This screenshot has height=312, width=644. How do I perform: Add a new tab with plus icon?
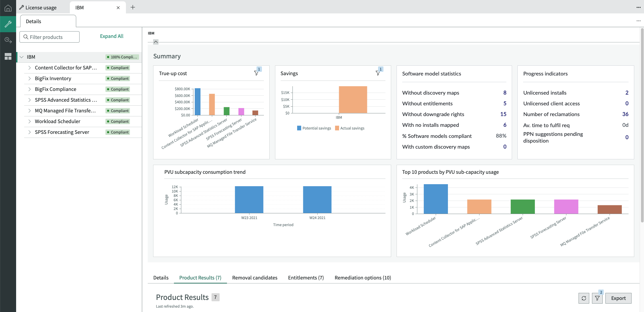(133, 7)
